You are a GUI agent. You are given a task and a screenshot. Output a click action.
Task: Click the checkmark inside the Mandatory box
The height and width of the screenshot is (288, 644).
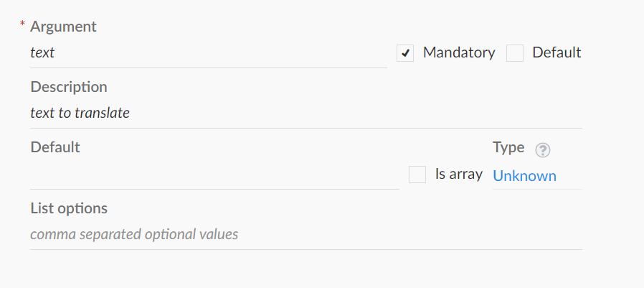click(x=405, y=53)
